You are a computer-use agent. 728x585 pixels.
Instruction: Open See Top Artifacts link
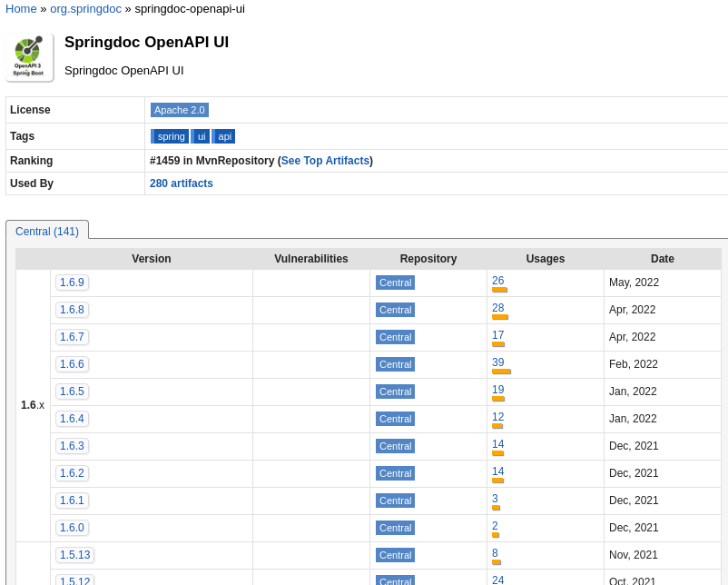pos(326,161)
